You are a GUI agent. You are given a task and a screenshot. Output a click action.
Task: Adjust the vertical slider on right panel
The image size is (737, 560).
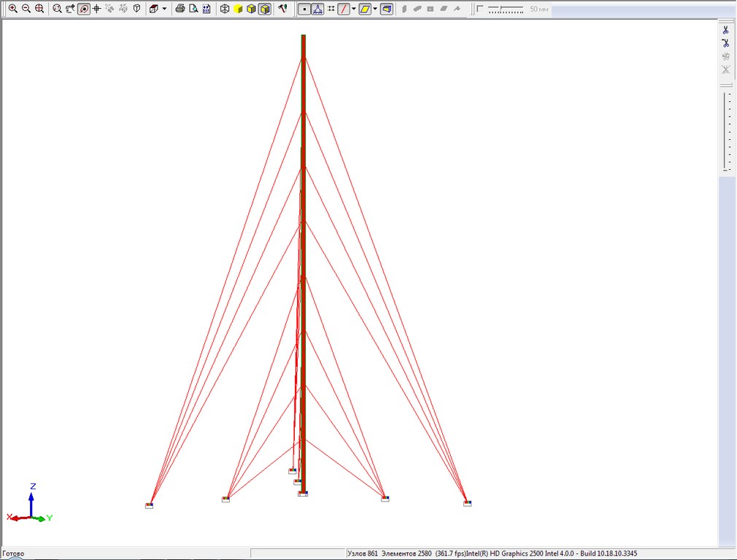726,131
